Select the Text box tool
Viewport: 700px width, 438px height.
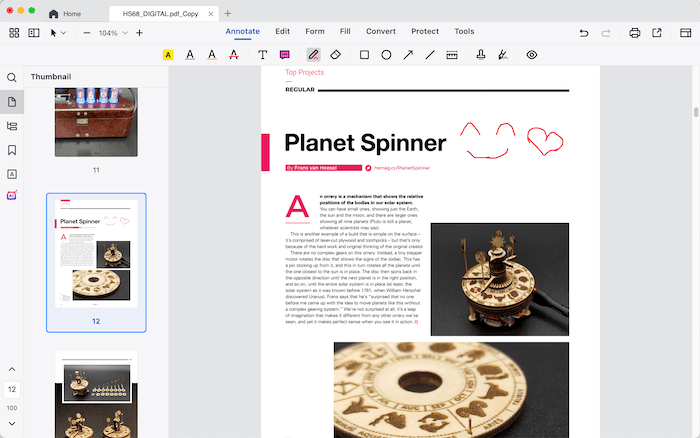pyautogui.click(x=263, y=55)
